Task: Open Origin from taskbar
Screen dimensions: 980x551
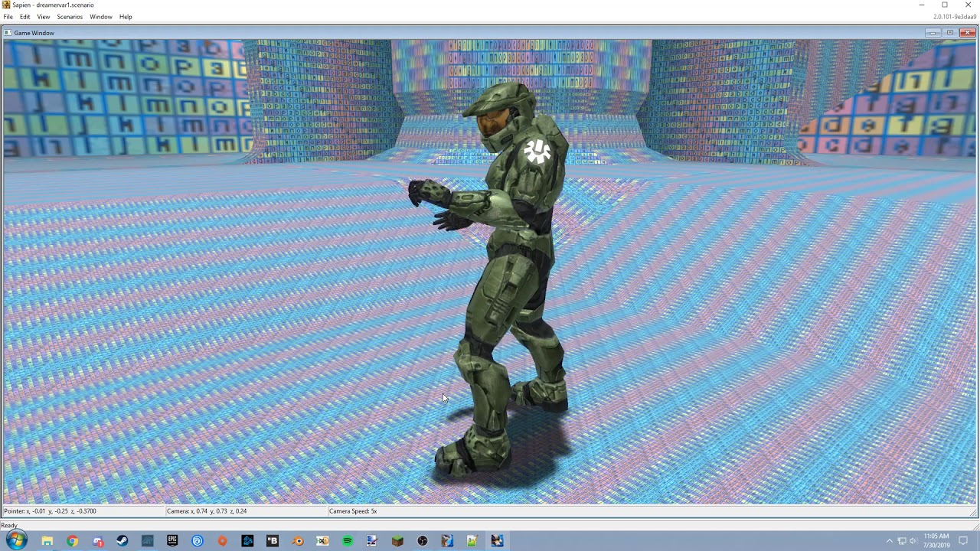Action: pyautogui.click(x=222, y=541)
